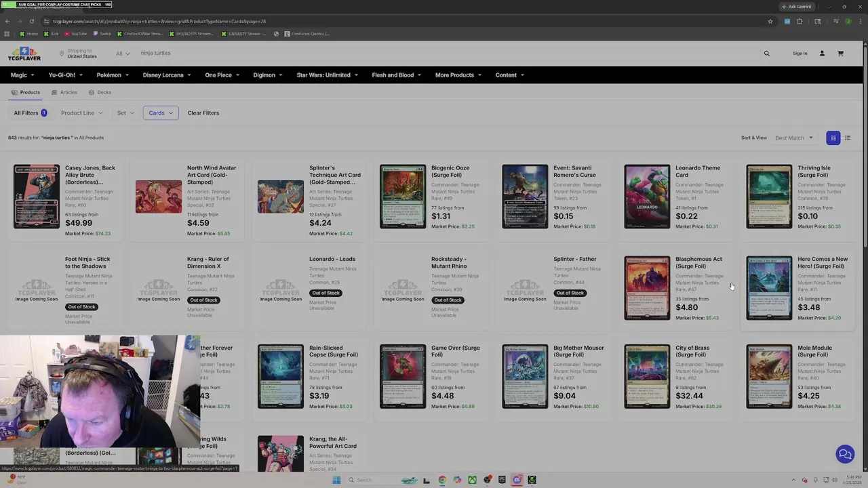
Task: Switch to list view icon
Action: 848,138
